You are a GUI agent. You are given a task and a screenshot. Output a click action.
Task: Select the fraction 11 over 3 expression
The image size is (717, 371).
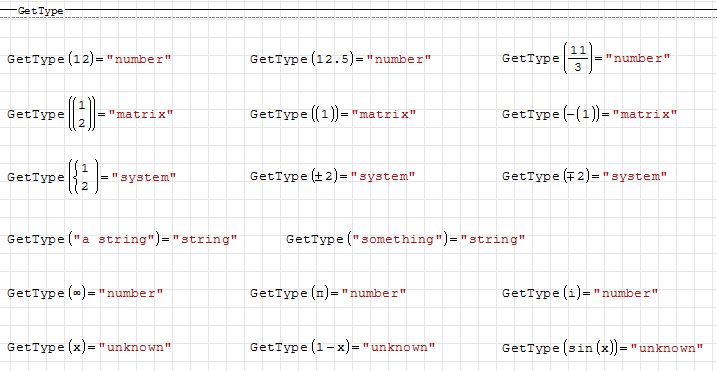586,58
